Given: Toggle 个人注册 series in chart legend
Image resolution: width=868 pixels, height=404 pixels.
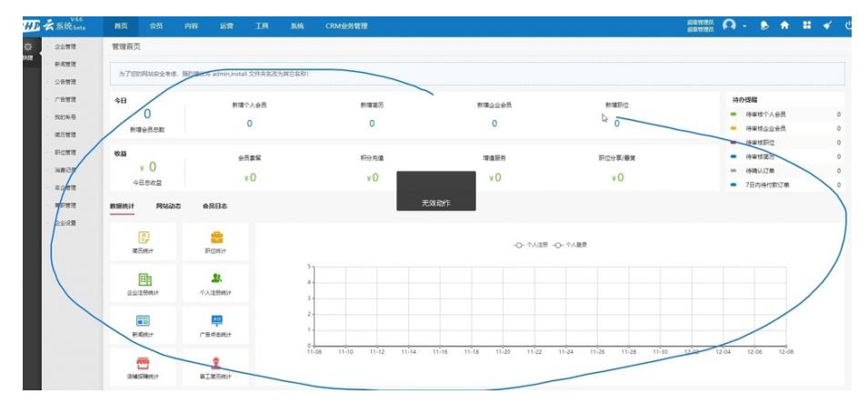Looking at the screenshot, I should tap(536, 246).
